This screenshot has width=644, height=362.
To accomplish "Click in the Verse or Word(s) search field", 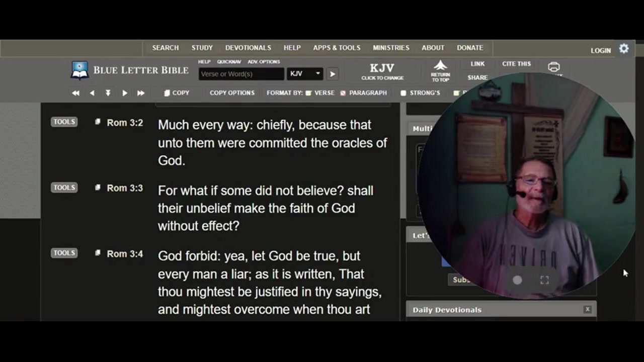I will pyautogui.click(x=241, y=74).
